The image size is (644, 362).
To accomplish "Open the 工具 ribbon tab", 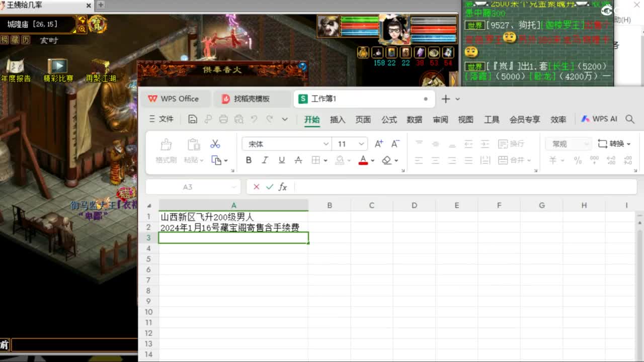I will (x=492, y=120).
